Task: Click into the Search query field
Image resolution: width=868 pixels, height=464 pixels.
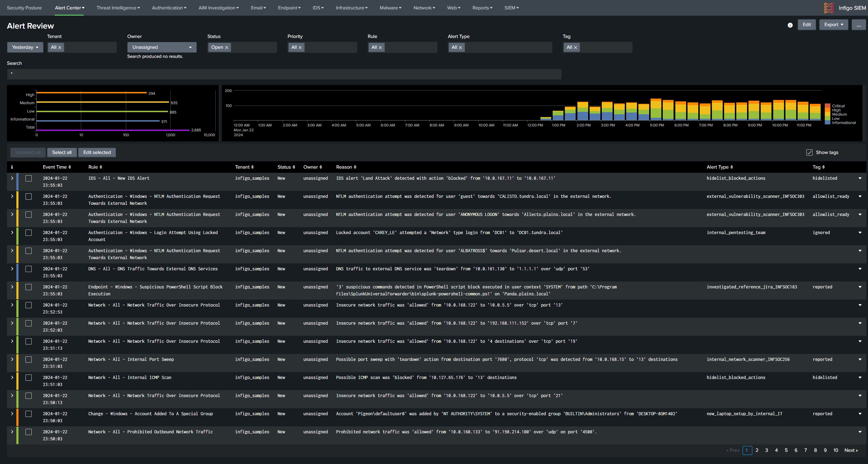Action: point(284,74)
